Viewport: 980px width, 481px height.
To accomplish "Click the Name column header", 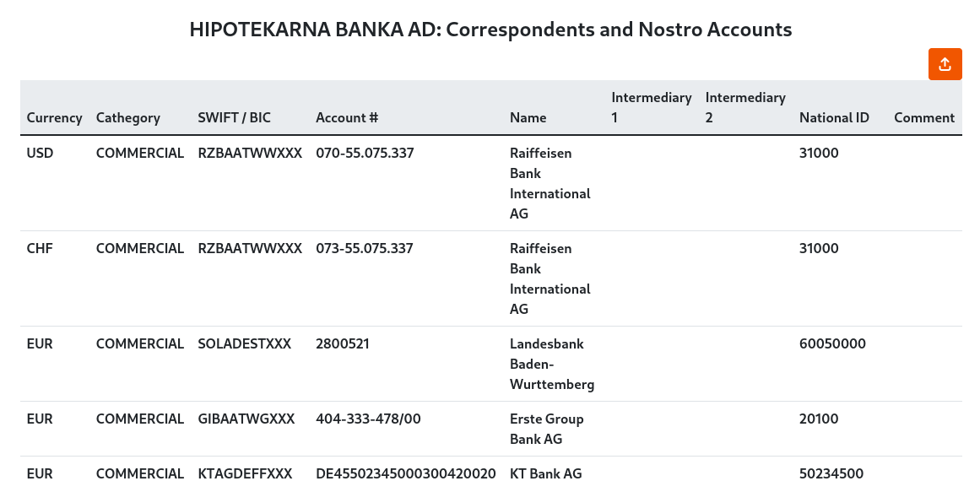I will pyautogui.click(x=528, y=117).
